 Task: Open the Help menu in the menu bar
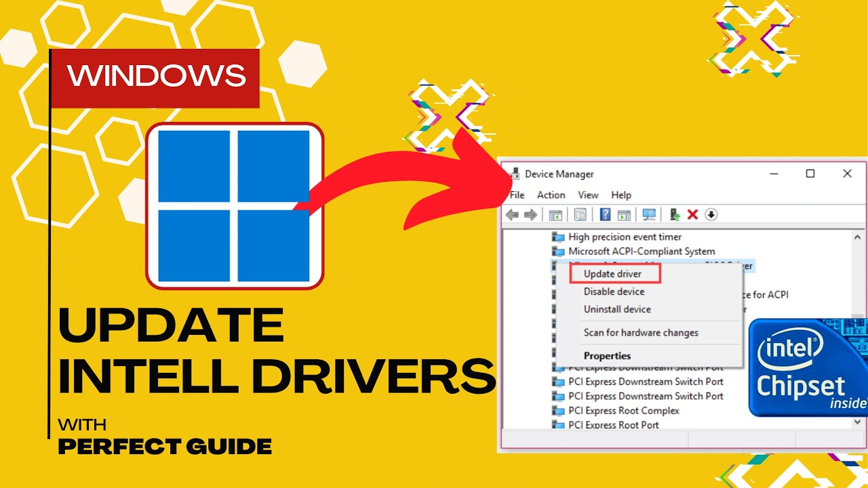tap(621, 195)
